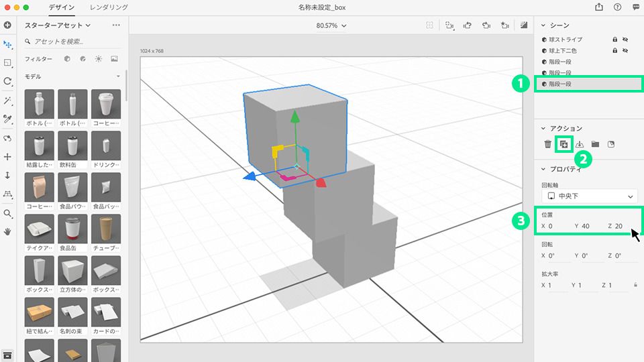Toggle the scale proportion lock
Viewport: 644px width, 362px height.
635,286
